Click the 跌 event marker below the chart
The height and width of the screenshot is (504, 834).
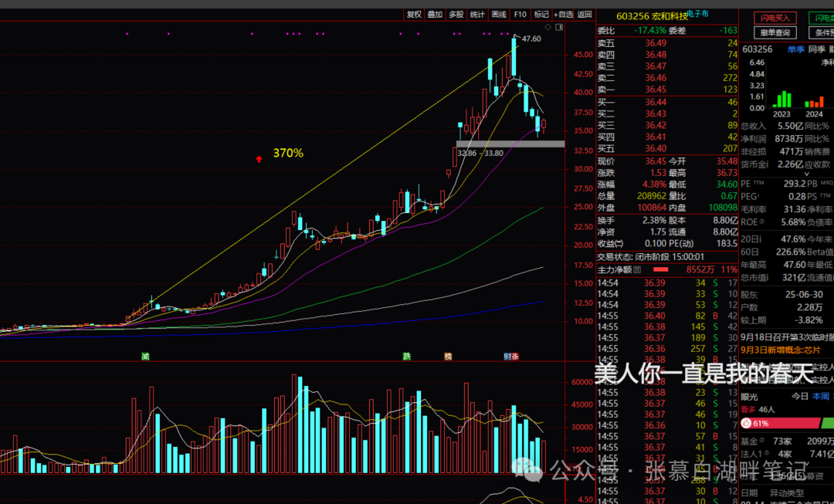coord(407,357)
